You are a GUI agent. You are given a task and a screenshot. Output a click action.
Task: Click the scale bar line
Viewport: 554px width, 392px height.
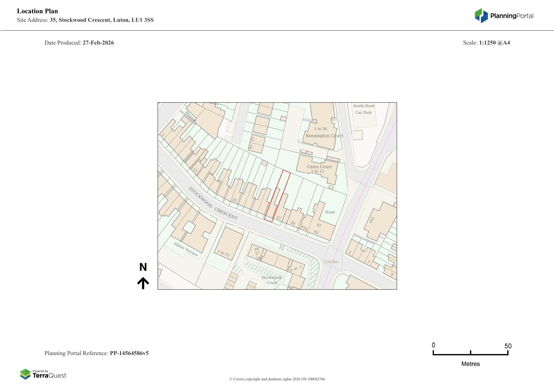click(x=470, y=354)
